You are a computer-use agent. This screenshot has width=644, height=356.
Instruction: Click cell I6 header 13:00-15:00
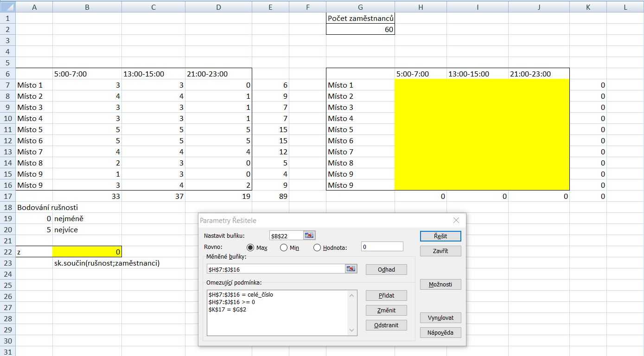point(478,74)
